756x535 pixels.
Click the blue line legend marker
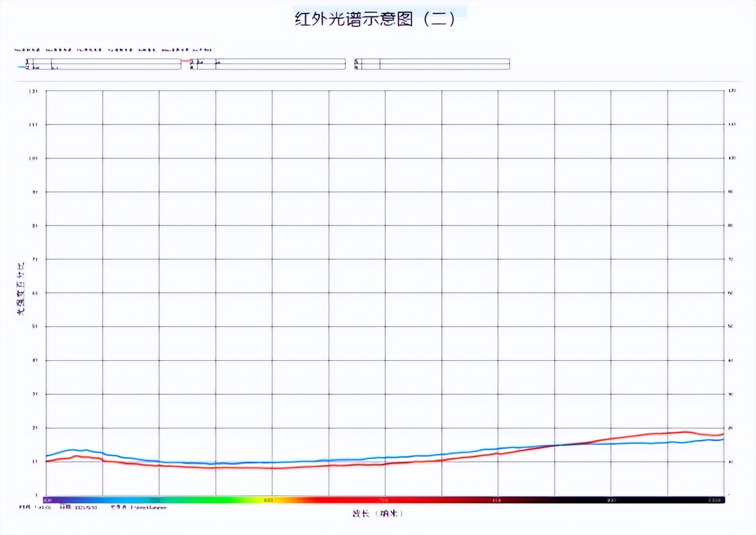click(22, 67)
